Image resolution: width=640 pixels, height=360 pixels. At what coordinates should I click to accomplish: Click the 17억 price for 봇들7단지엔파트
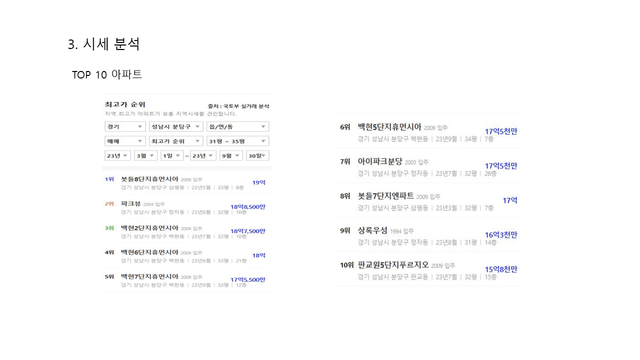click(x=510, y=200)
